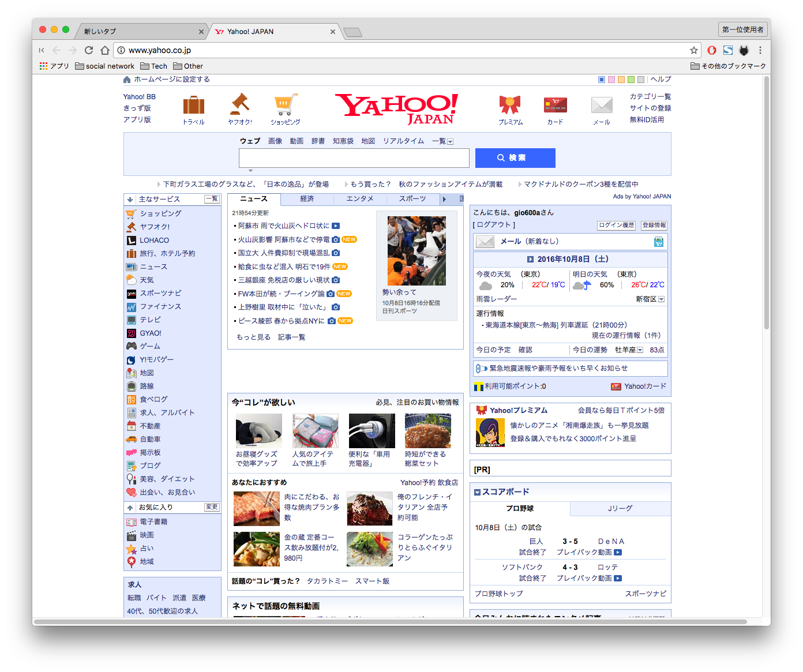Image resolution: width=803 pixels, height=672 pixels.
Task: Open the お昼寝グッズ product thumbnail
Action: tap(259, 431)
